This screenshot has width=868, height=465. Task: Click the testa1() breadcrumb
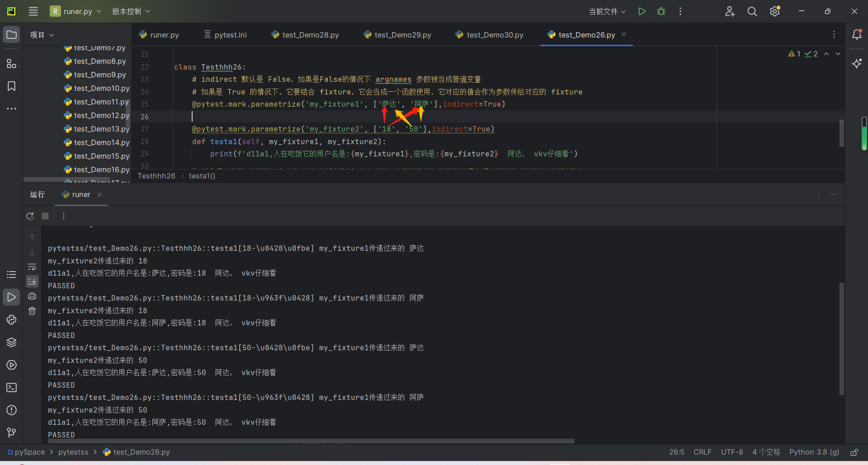click(202, 176)
